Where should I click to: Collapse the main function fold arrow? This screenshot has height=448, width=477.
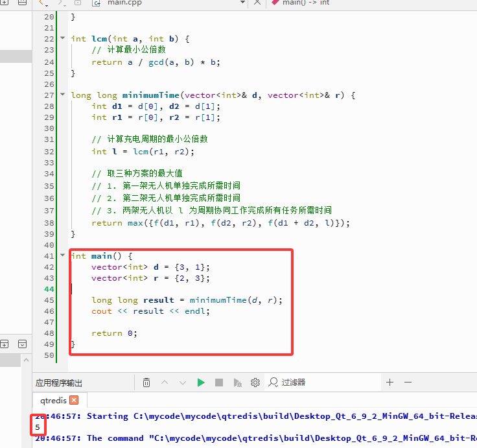(63, 255)
